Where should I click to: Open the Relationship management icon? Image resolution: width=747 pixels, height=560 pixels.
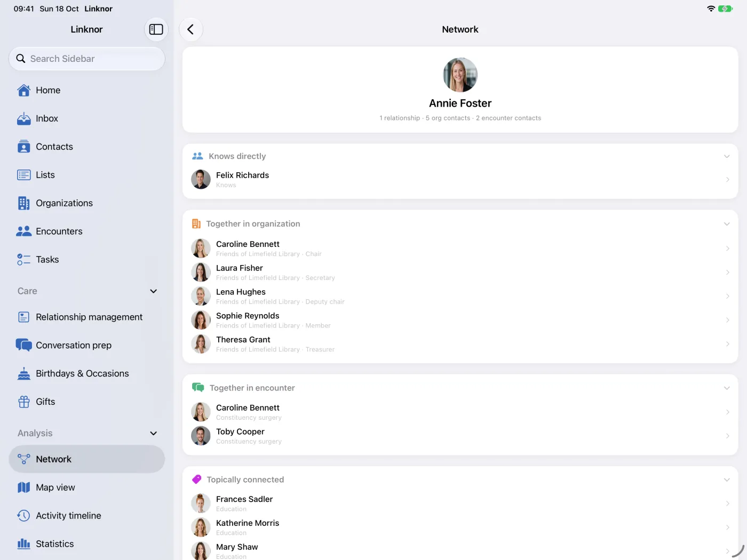pyautogui.click(x=24, y=317)
